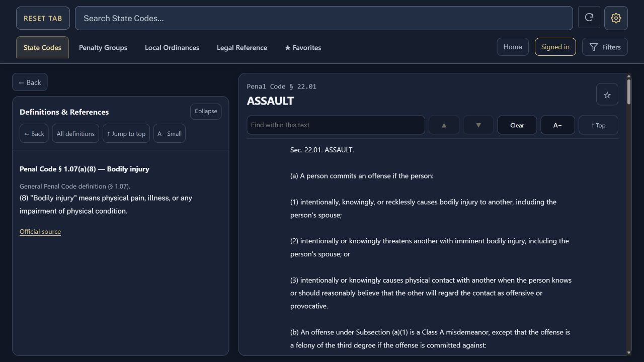The width and height of the screenshot is (644, 362).
Task: Open the Filters panel
Action: pos(605,47)
